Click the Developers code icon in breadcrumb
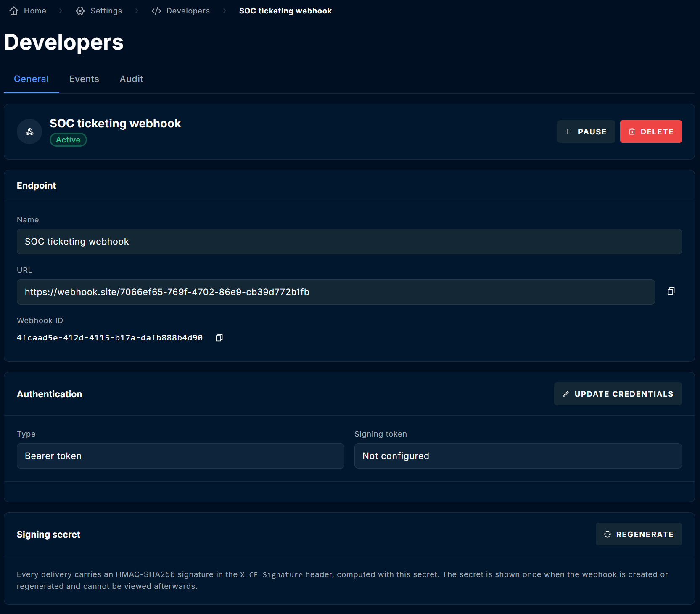Screen dimensions: 700x614 point(156,11)
